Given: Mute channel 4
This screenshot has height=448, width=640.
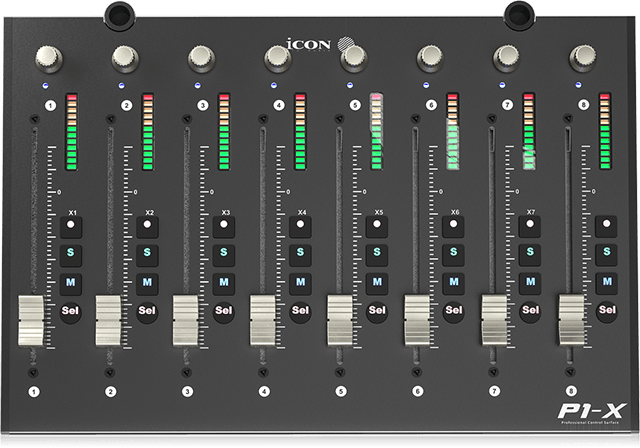Looking at the screenshot, I should [x=300, y=284].
